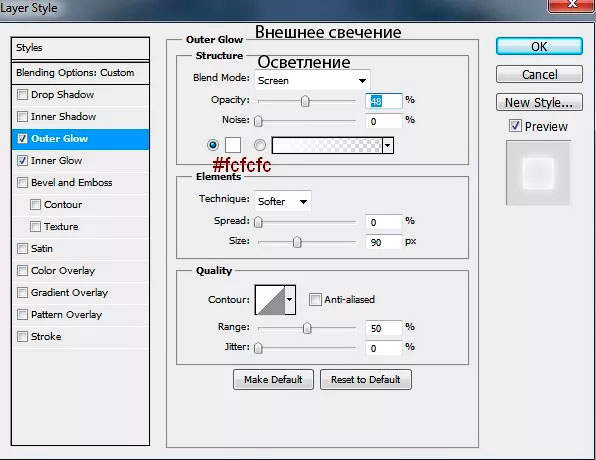Close the Layer Style dialog

[x=572, y=5]
